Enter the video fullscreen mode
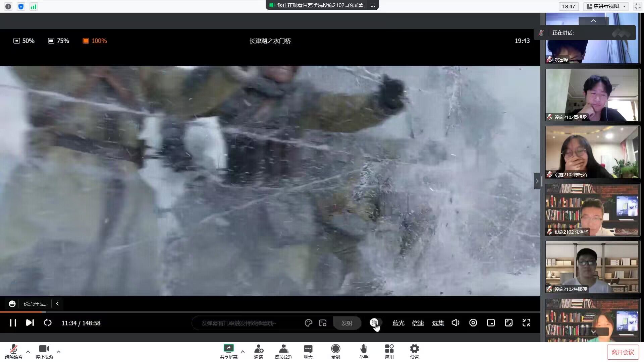 click(526, 323)
